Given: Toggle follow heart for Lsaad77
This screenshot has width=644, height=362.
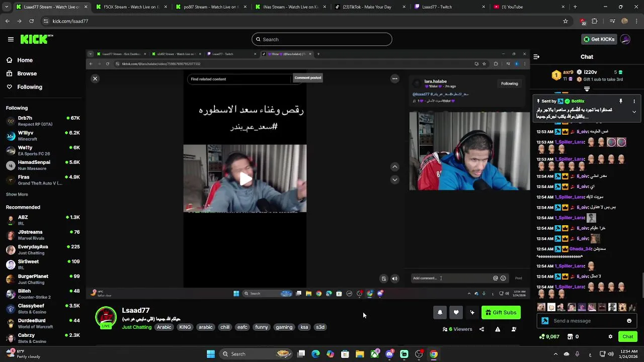Looking at the screenshot, I should coord(456,312).
